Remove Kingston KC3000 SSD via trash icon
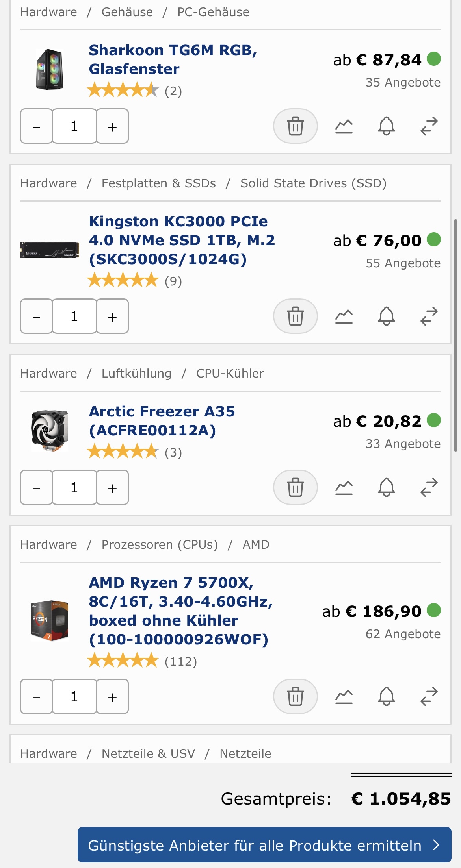This screenshot has height=868, width=461. [x=295, y=316]
